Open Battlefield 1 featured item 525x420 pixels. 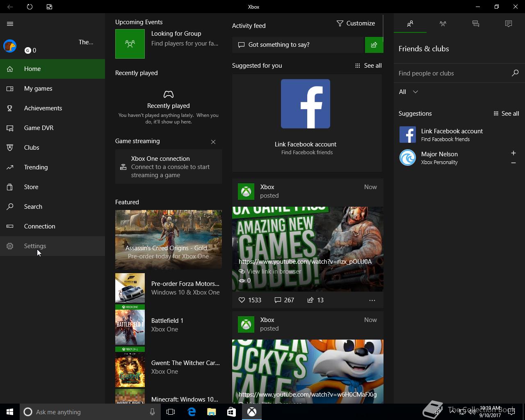169,325
